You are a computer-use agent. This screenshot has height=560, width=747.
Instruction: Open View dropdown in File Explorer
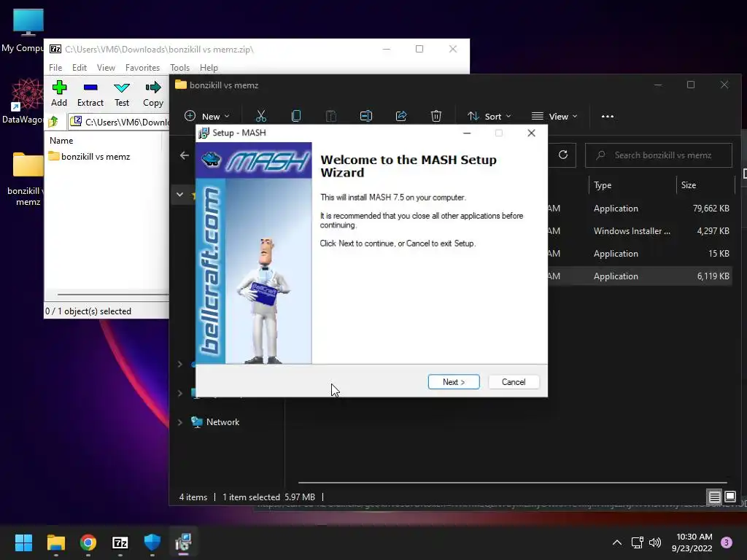pos(554,116)
